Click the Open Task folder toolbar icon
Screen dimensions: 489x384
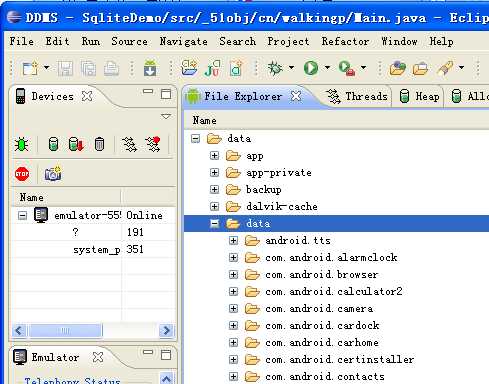tap(420, 69)
